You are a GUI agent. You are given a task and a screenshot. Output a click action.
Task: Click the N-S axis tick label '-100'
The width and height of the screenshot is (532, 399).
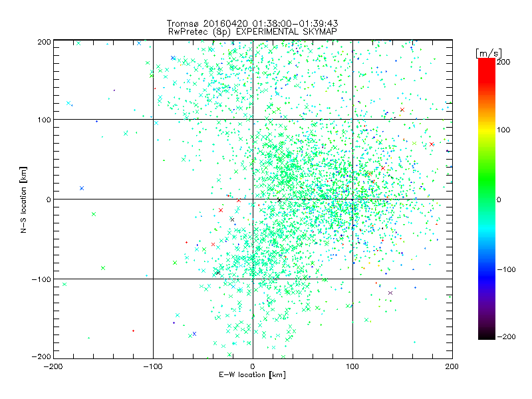pyautogui.click(x=41, y=279)
